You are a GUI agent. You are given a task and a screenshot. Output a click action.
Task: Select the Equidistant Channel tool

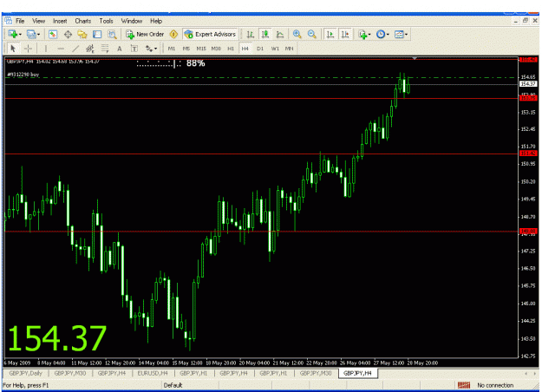[90, 49]
